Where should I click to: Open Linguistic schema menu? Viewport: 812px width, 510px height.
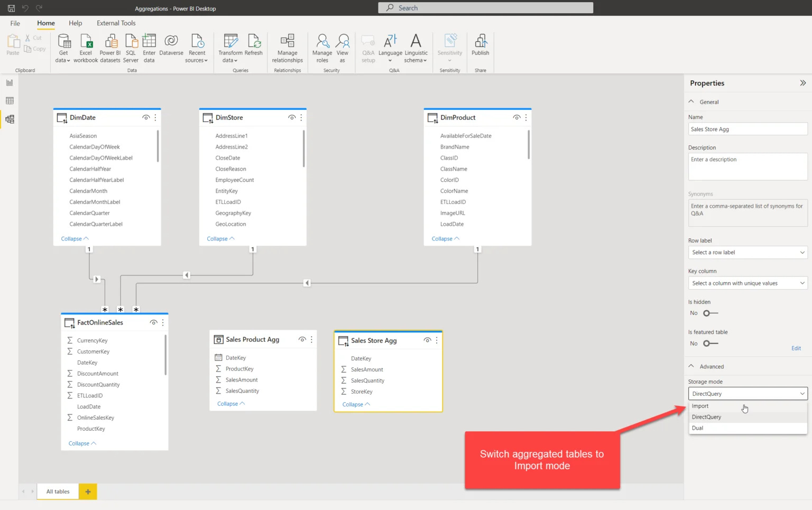tap(416, 48)
